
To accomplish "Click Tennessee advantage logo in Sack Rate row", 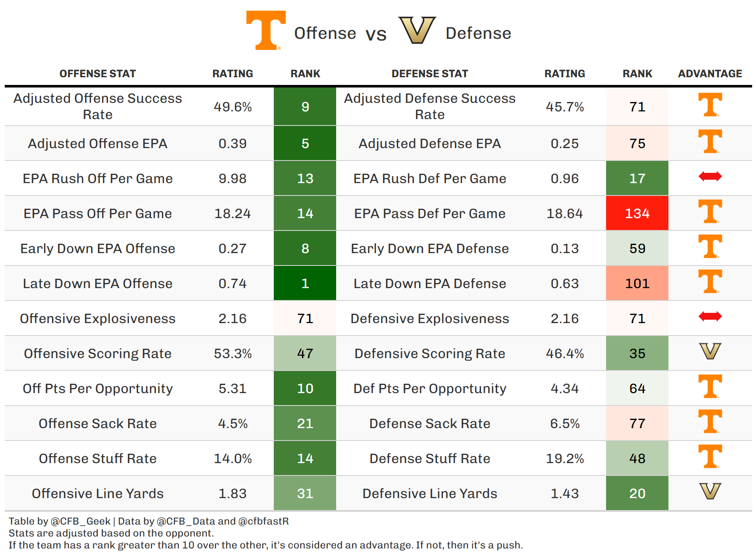I will pos(710,421).
